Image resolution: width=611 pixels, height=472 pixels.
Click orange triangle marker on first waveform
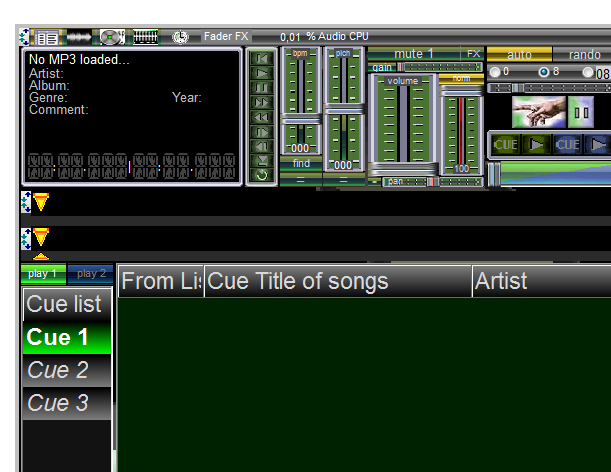click(41, 202)
